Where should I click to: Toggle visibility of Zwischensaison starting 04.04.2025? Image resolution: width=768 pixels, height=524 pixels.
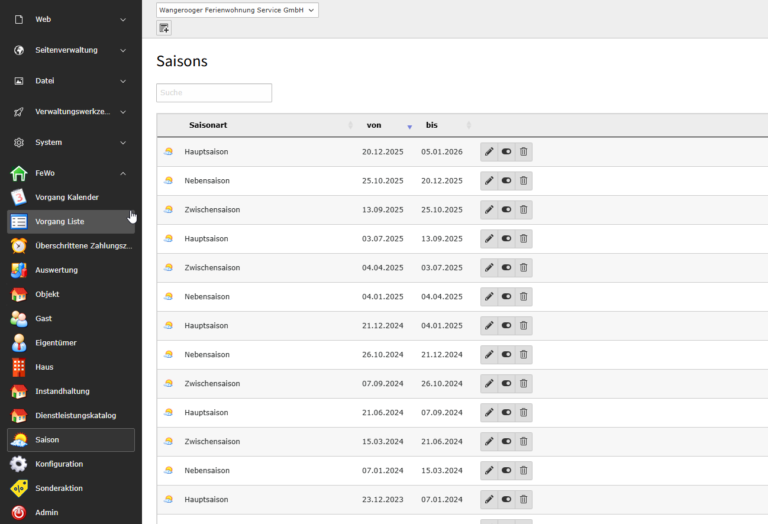click(x=506, y=267)
